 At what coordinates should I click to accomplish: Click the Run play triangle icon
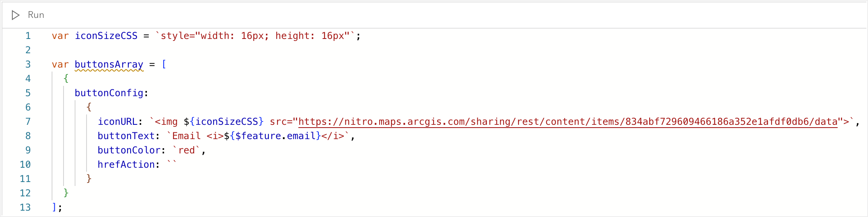(x=15, y=15)
